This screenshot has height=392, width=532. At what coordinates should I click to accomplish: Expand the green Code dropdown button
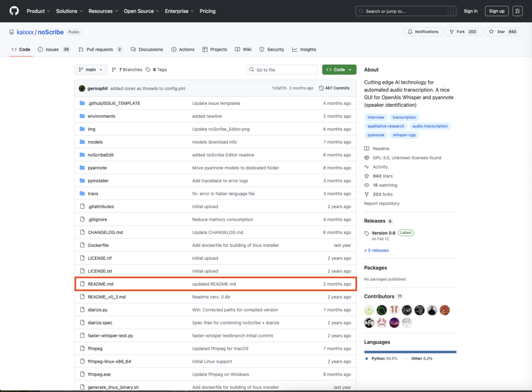click(x=339, y=69)
